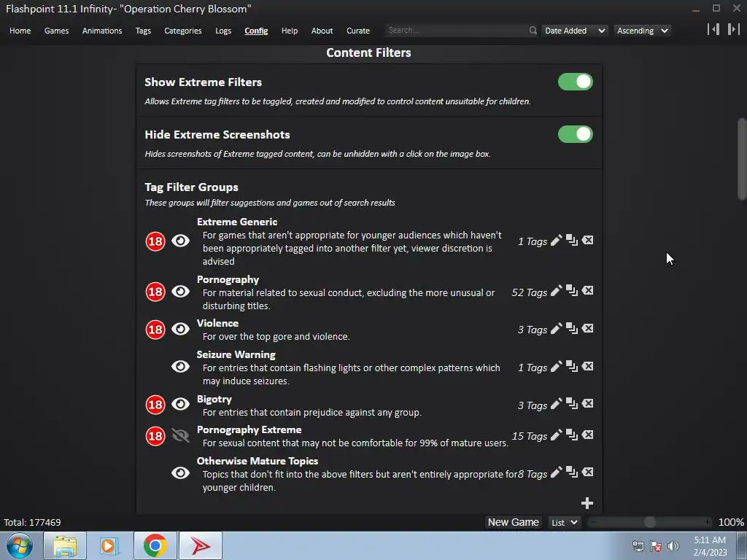Viewport: 747px width, 560px height.
Task: Click the volume speaker tray icon
Action: 673,546
